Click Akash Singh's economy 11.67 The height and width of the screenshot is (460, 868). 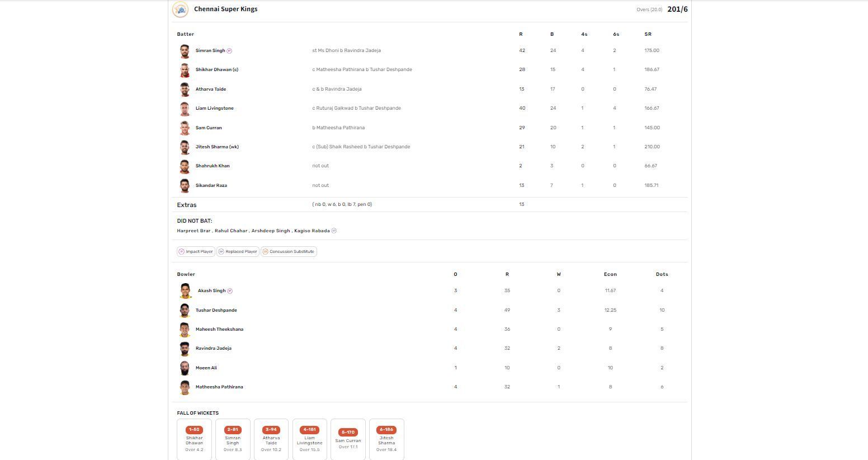[610, 291]
